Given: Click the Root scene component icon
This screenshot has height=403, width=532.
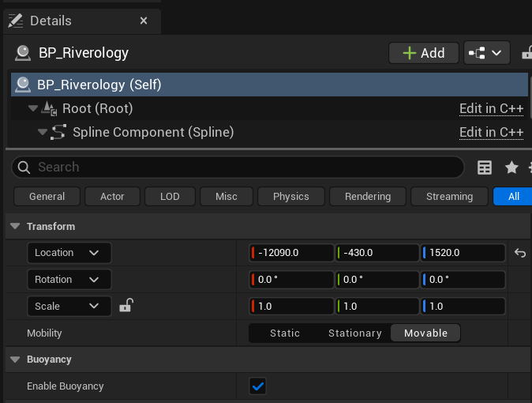Looking at the screenshot, I should point(49,109).
